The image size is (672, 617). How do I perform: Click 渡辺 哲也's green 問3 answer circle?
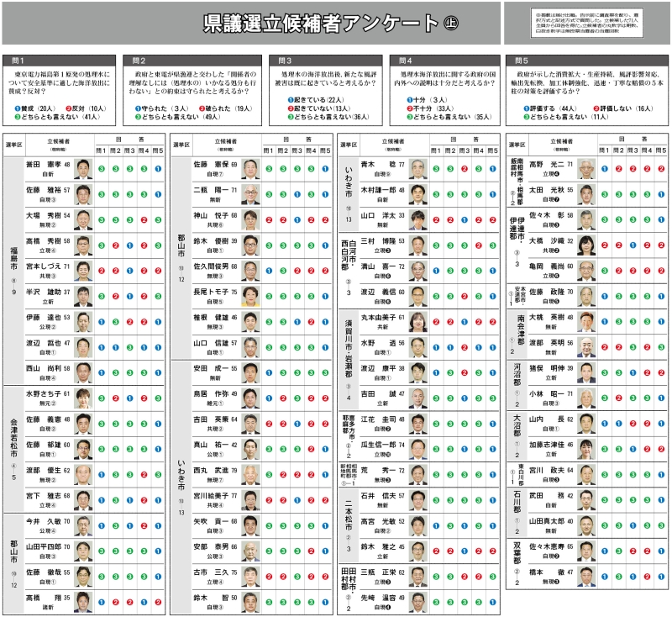tap(130, 347)
